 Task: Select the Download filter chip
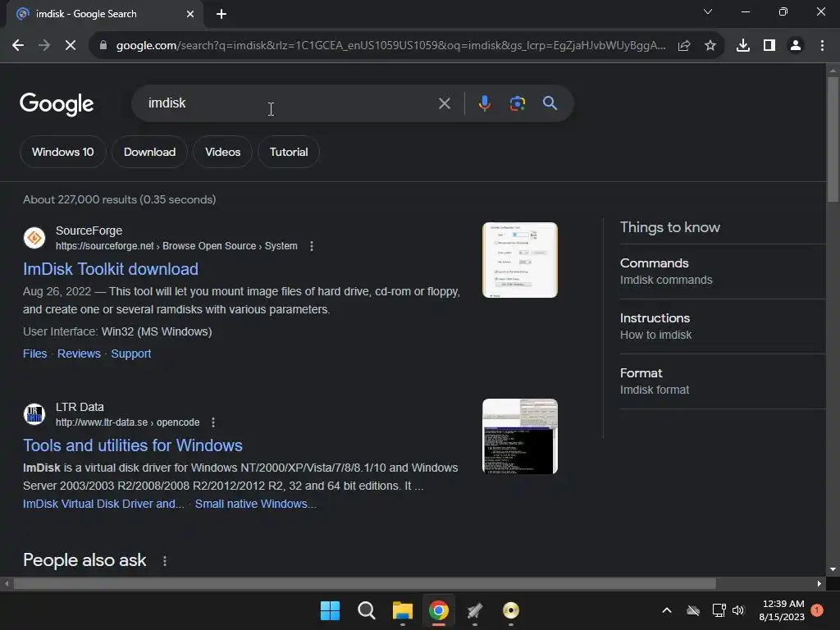click(x=149, y=152)
